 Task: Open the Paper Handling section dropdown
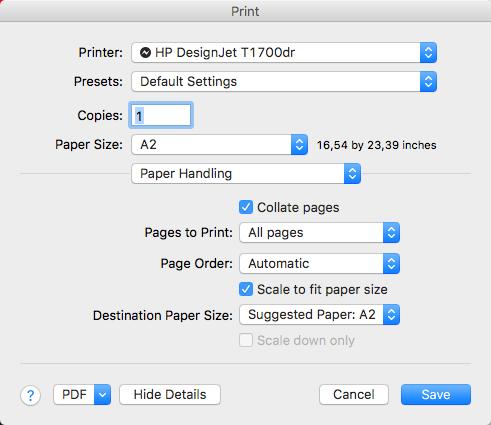pyautogui.click(x=246, y=173)
